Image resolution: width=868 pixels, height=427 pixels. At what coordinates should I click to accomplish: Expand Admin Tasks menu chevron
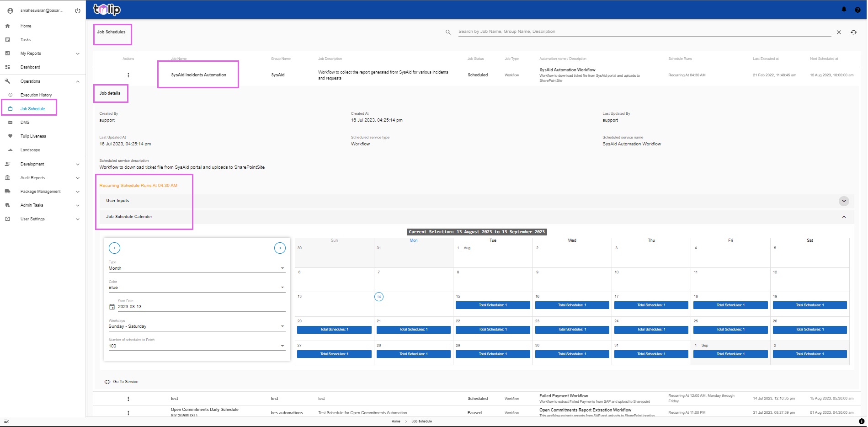(78, 205)
